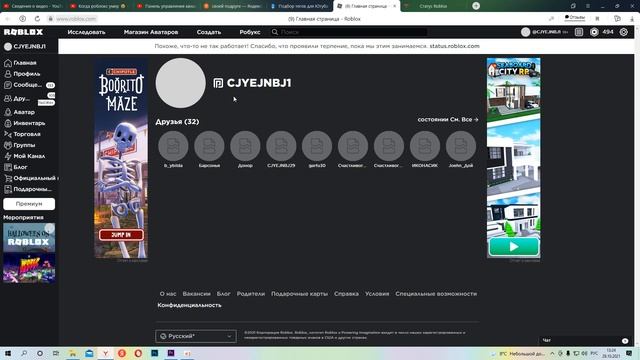Open the weather widget in the taskbar
The width and height of the screenshot is (640, 360).
518,353
